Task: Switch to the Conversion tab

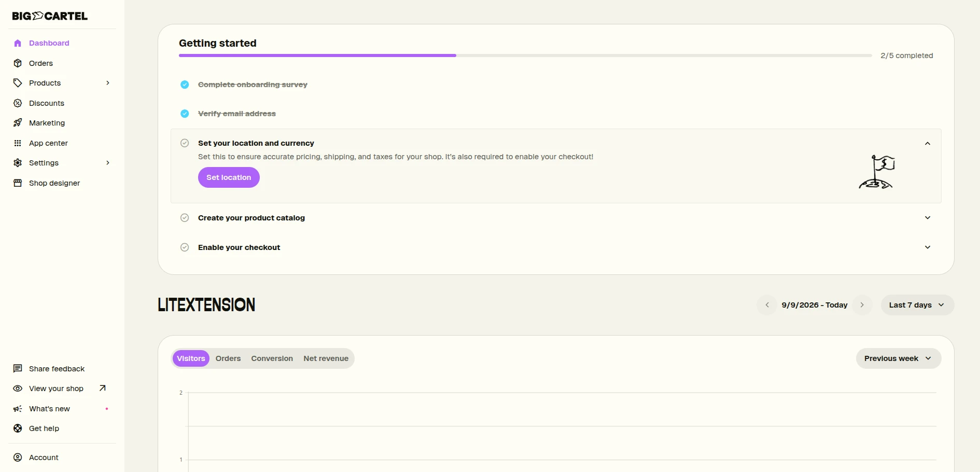Action: pyautogui.click(x=272, y=358)
